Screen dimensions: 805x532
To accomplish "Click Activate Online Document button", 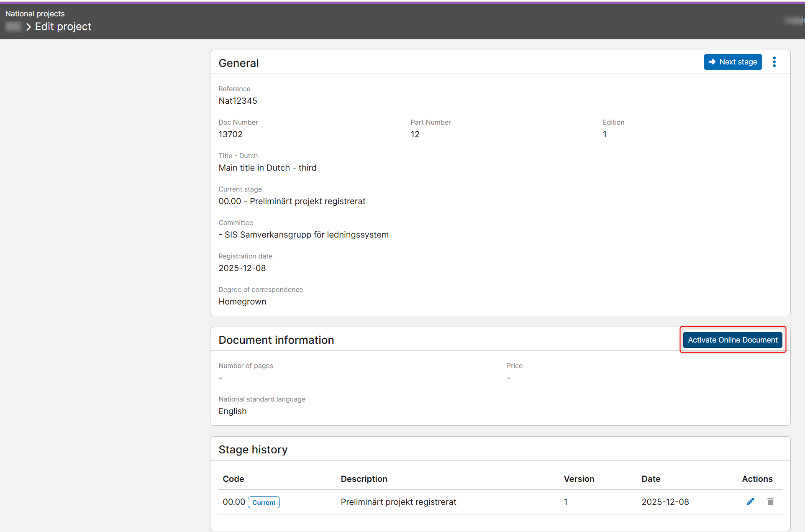I will [x=732, y=340].
